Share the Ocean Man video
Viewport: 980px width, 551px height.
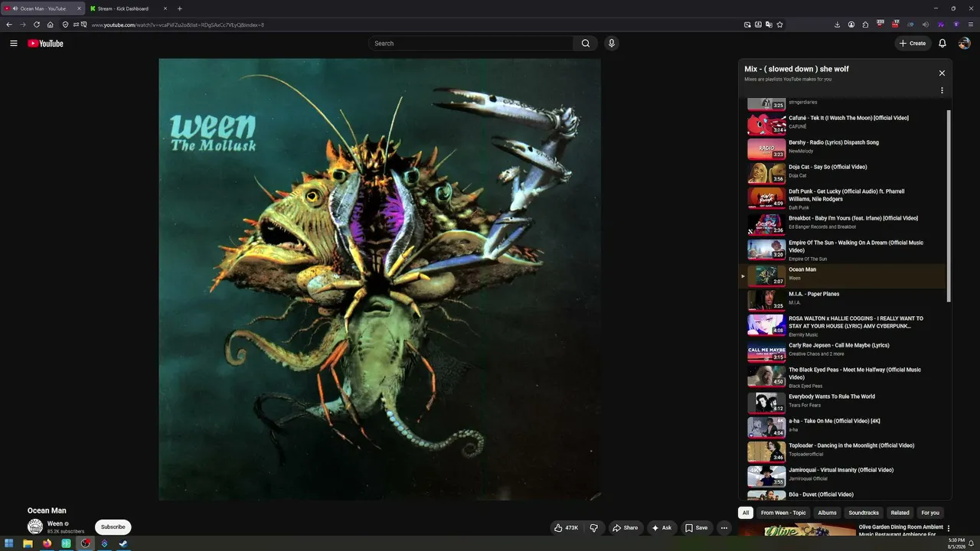(625, 527)
